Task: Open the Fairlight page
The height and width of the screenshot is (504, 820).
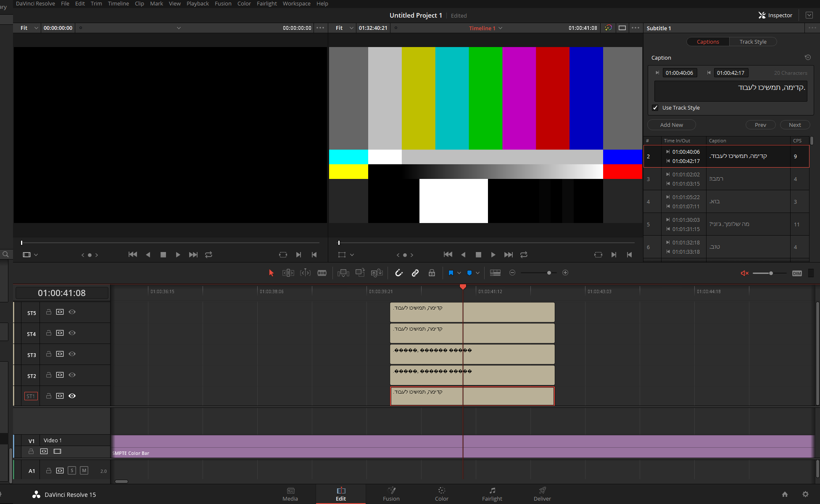Action: [492, 494]
